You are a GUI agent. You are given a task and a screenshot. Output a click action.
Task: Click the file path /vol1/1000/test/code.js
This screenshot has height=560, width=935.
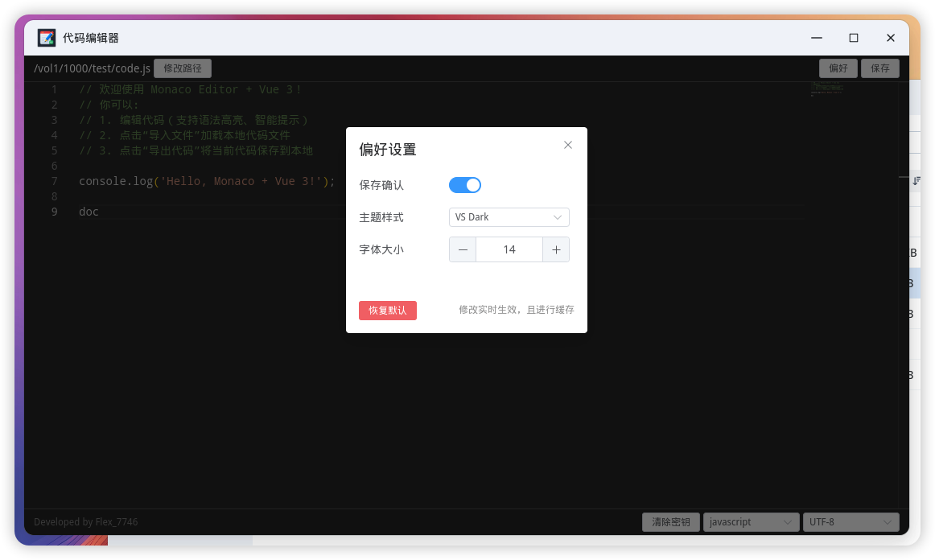tap(92, 68)
